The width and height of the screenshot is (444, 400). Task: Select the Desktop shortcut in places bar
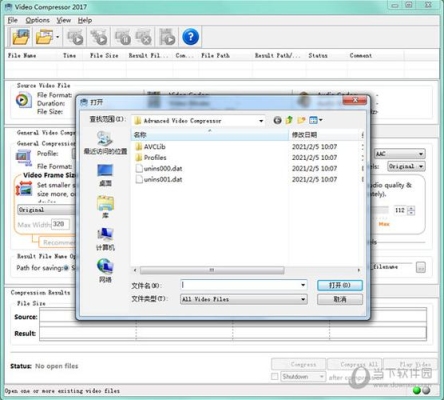[105, 175]
